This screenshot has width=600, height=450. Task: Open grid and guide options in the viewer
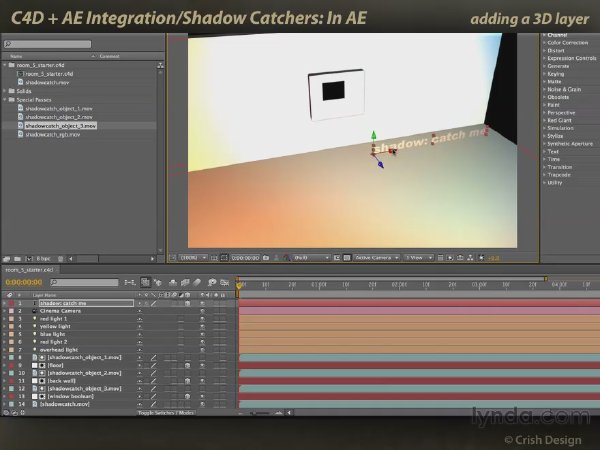click(214, 258)
